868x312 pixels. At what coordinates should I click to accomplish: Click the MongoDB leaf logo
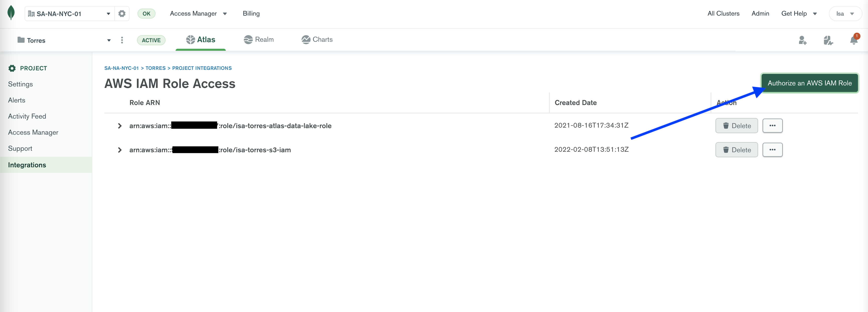click(x=11, y=13)
